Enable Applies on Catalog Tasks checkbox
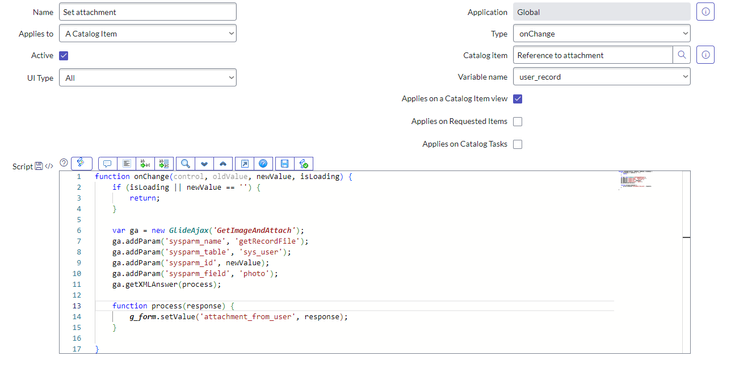The width and height of the screenshot is (735, 371). [518, 144]
